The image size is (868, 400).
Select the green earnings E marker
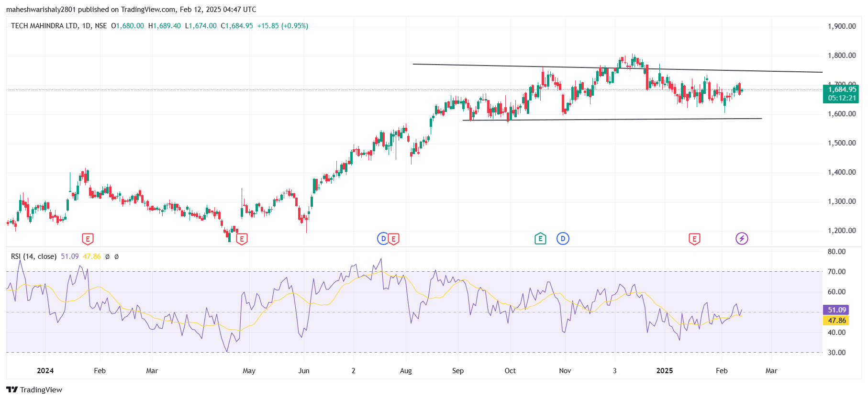(x=540, y=238)
